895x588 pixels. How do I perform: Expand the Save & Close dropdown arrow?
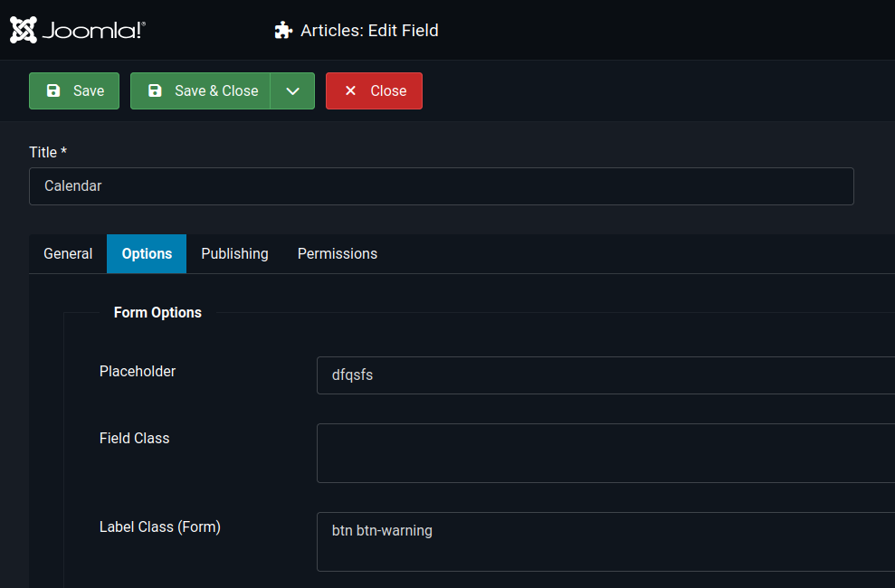292,90
